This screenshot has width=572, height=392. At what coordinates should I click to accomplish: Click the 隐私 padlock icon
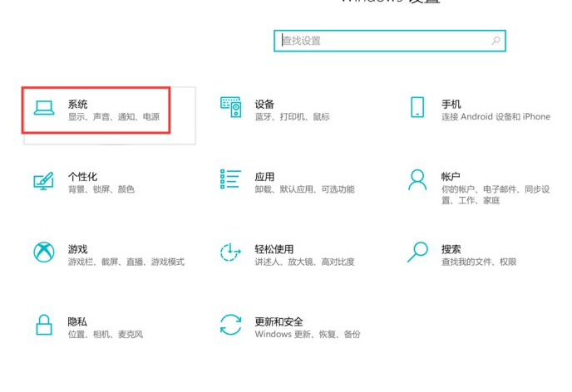[44, 325]
